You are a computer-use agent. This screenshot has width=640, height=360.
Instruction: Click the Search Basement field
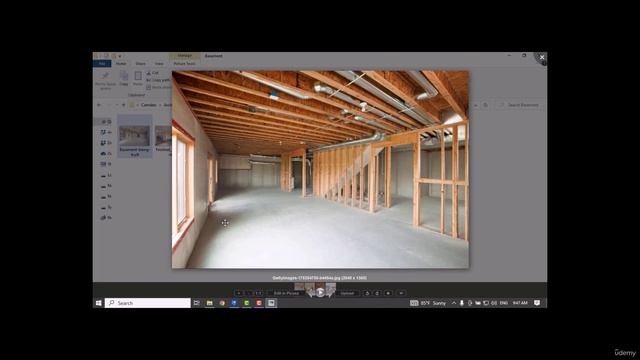coord(519,105)
